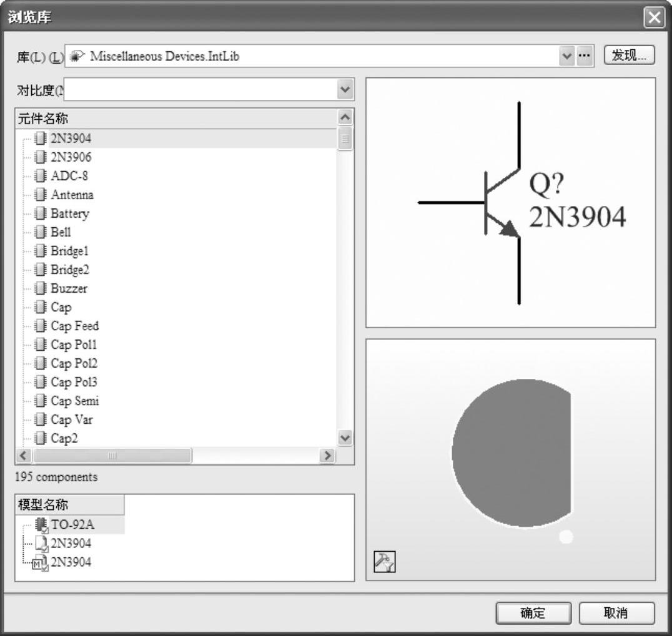Click the component icon beside Bridge1
Screen dimensions: 672x636
41,251
